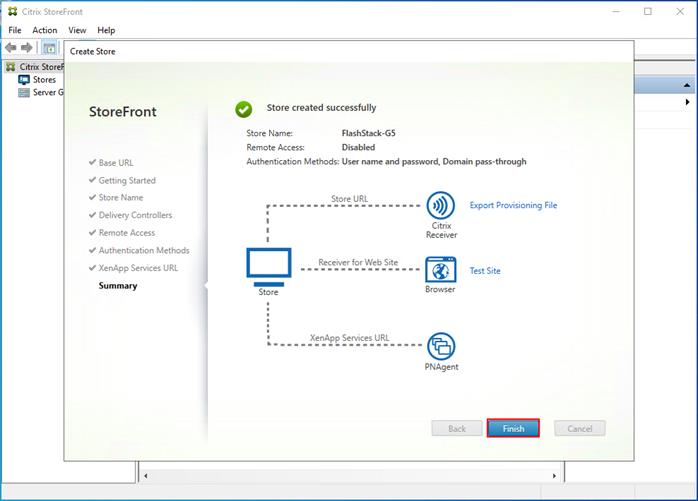698x501 pixels.
Task: Click the Citrix Receiver icon
Action: click(441, 205)
